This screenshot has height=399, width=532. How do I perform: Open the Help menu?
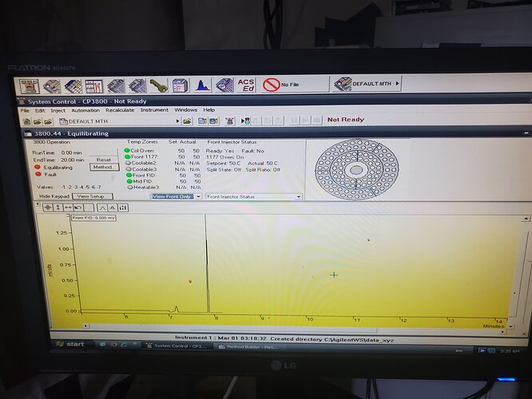click(209, 110)
